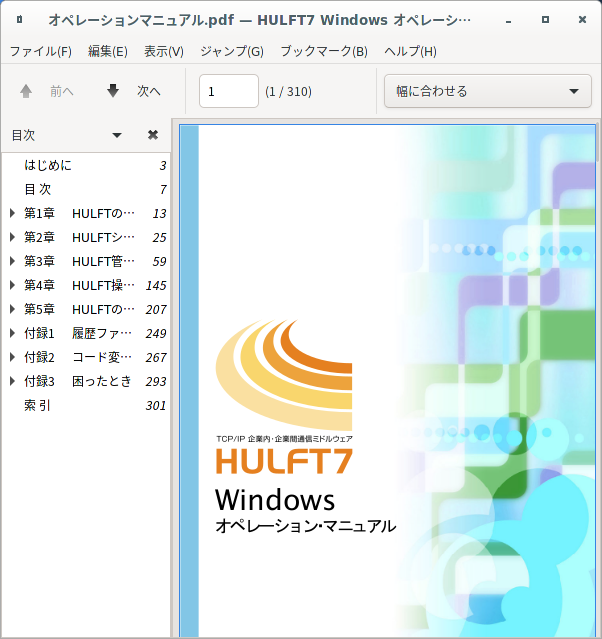
Task: Close the document viewer window
Action: tap(582, 20)
